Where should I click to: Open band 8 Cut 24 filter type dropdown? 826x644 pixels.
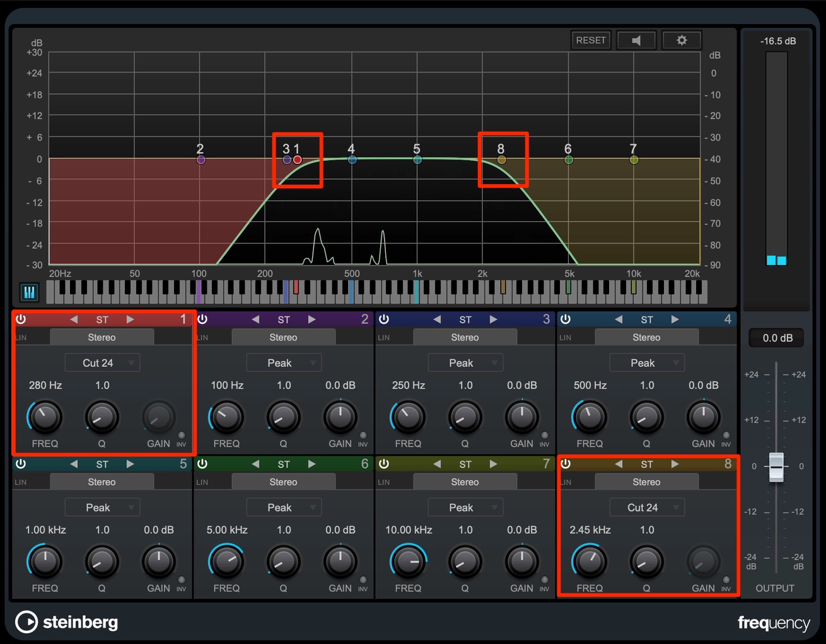pos(647,508)
